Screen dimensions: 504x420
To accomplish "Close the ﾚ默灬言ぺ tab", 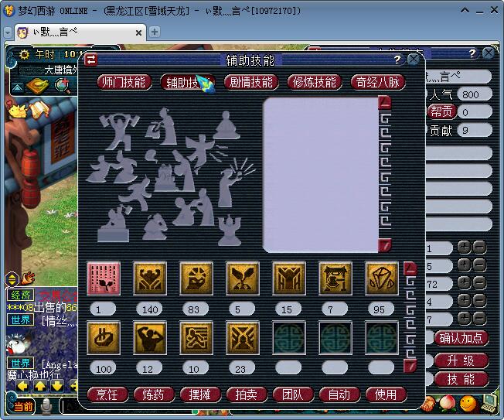I will point(138,32).
